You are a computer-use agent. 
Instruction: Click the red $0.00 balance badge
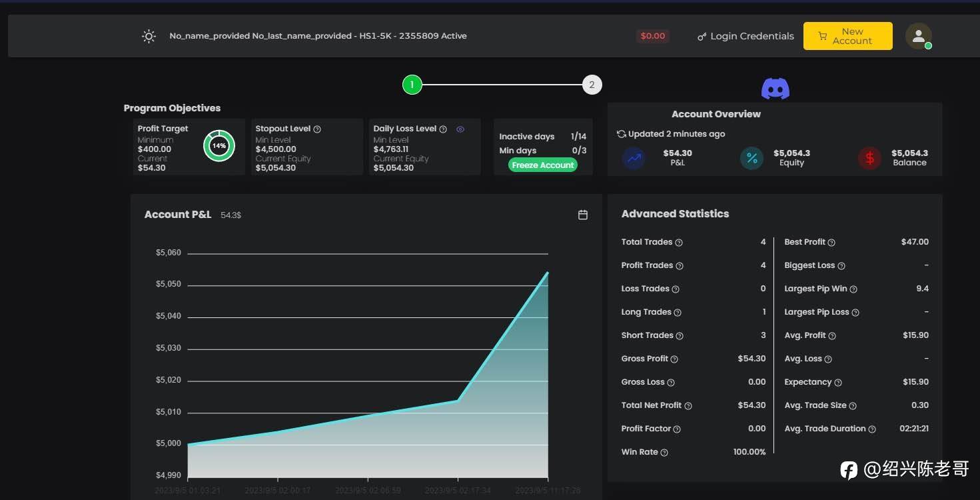pyautogui.click(x=652, y=36)
